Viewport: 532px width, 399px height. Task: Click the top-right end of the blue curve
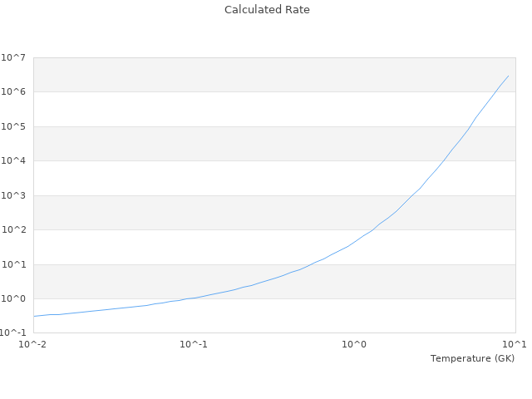pyautogui.click(x=508, y=76)
